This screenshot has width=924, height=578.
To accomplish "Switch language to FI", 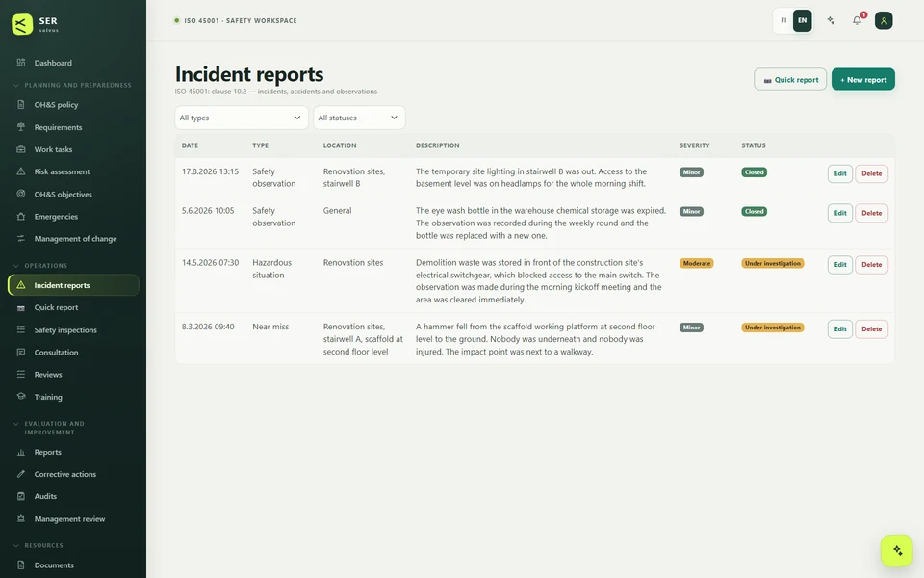I will click(x=783, y=20).
